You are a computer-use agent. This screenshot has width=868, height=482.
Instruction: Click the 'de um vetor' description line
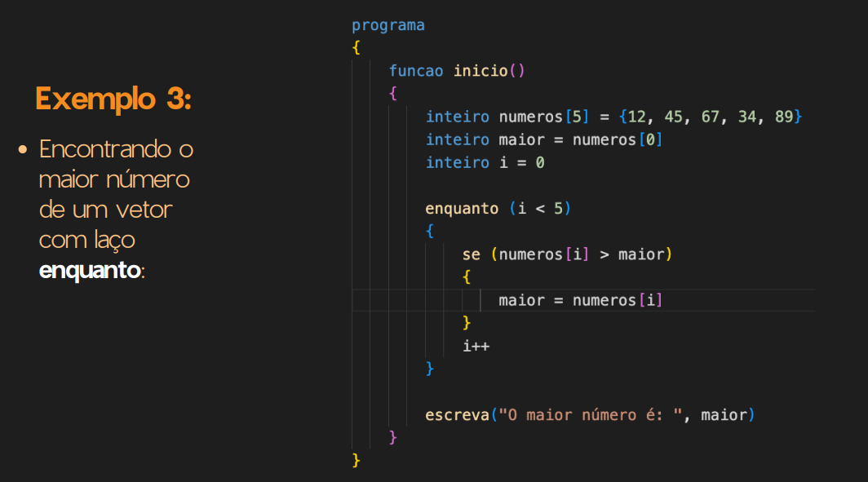tap(106, 210)
